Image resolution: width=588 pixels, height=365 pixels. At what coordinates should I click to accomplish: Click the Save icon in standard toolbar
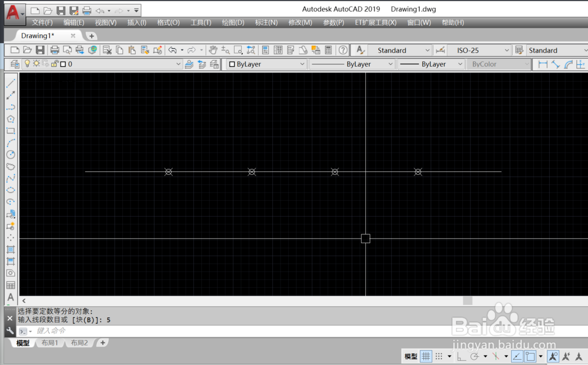click(x=40, y=50)
